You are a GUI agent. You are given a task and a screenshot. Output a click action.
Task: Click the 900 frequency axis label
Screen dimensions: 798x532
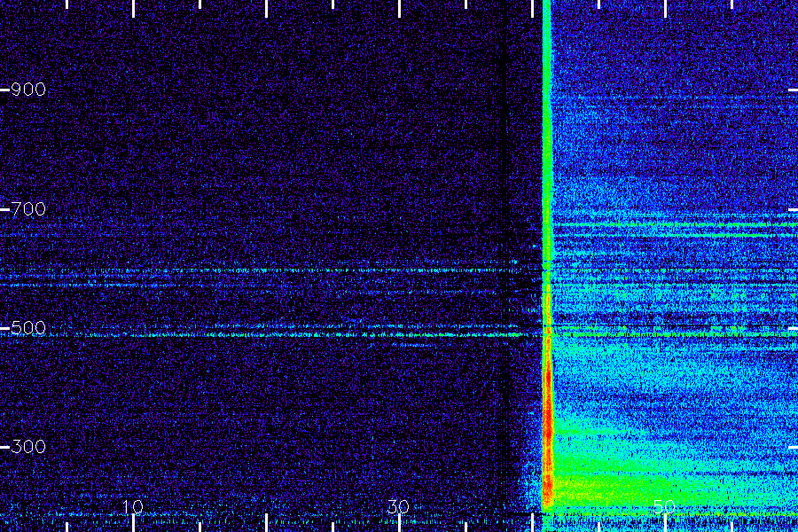coord(28,90)
